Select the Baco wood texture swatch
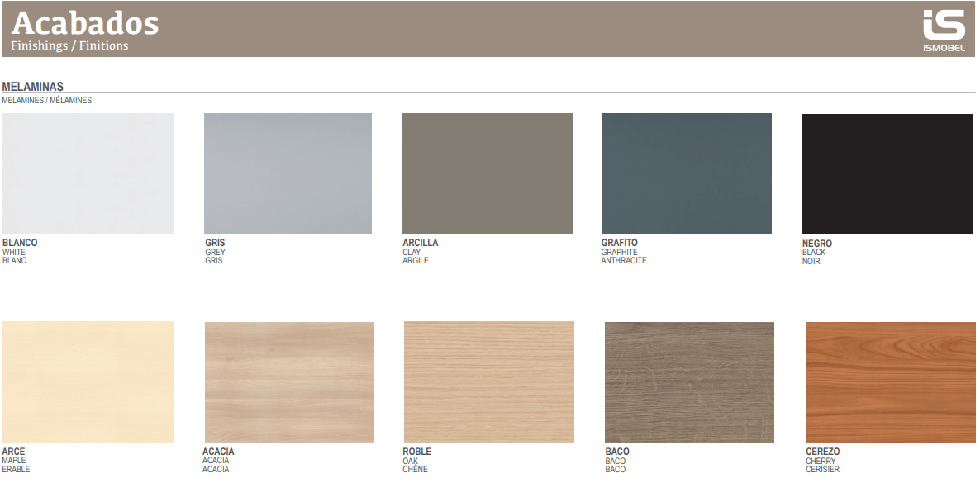This screenshot has width=980, height=483. coord(689,382)
